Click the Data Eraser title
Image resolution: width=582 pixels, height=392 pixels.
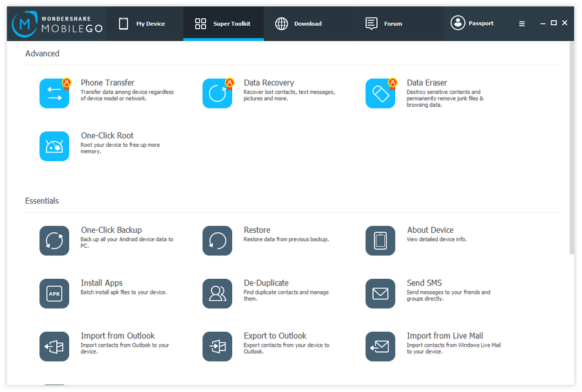[x=427, y=83]
